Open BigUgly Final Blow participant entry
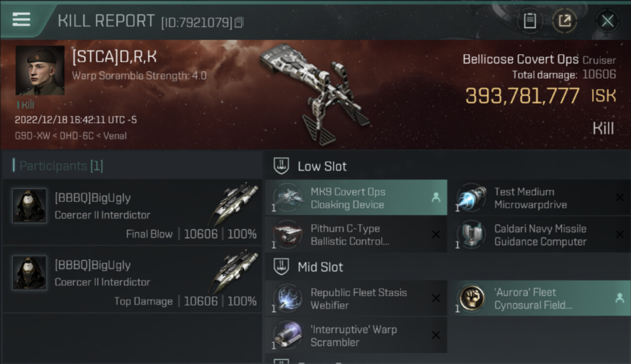This screenshot has height=364, width=631. pos(132,212)
